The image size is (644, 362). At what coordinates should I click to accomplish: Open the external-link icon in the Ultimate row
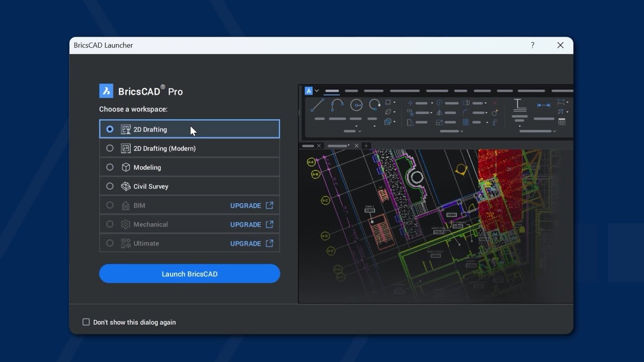(x=270, y=243)
